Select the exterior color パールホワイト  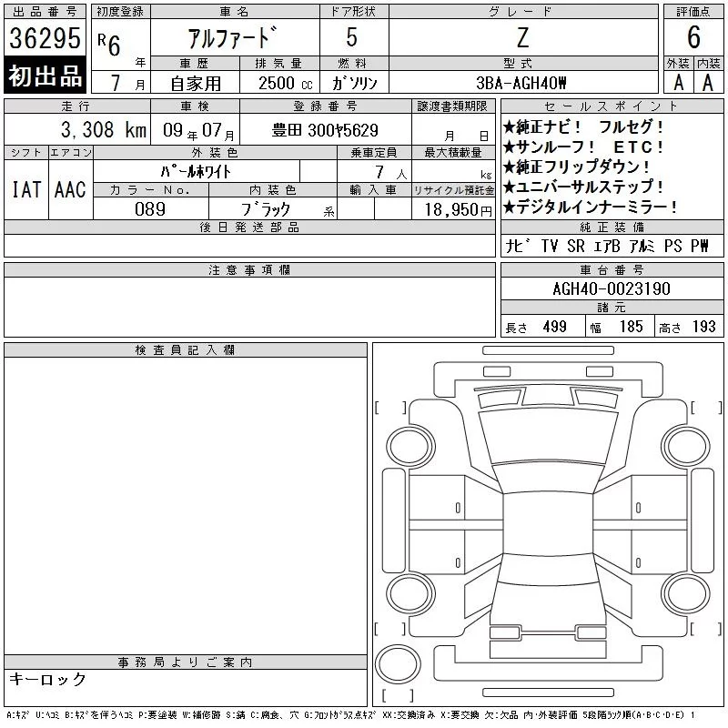tap(196, 172)
